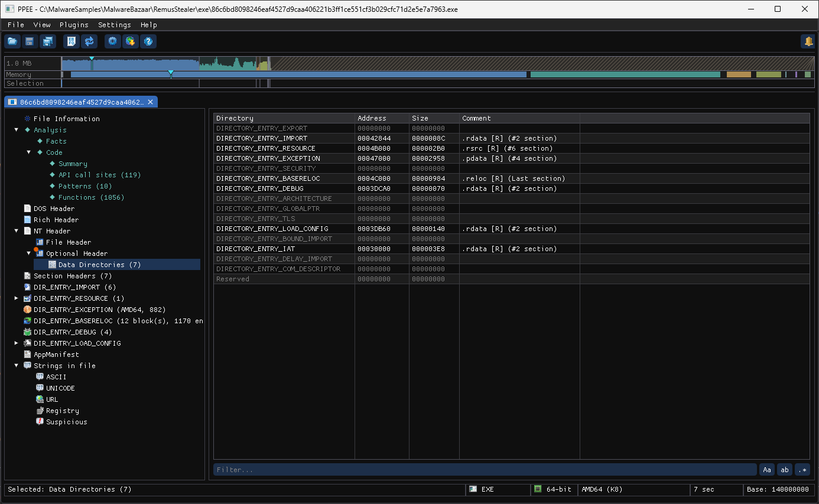Click the 64-bit status bar entry
Viewport: 819px width, 504px height.
552,489
